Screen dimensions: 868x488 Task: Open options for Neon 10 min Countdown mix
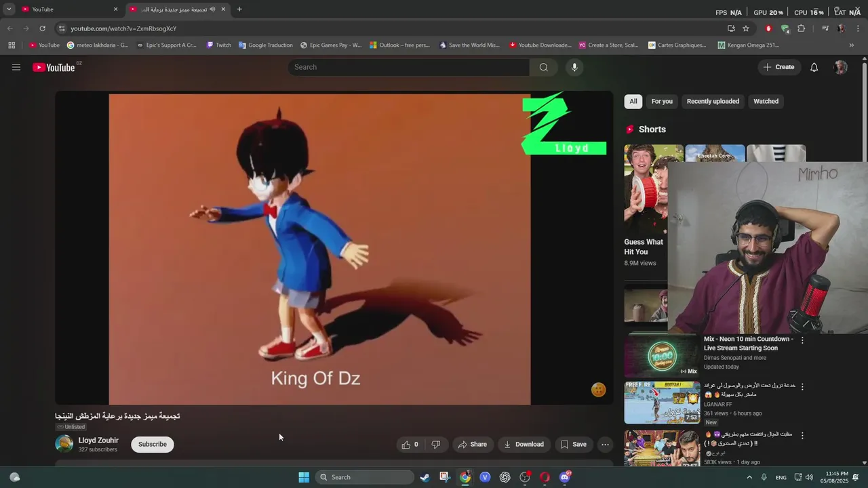tap(802, 340)
